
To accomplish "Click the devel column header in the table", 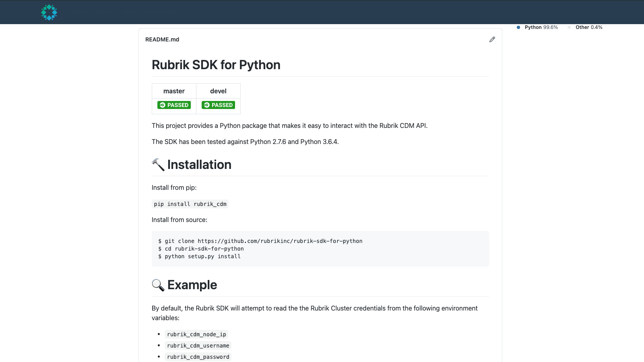I will coord(218,91).
